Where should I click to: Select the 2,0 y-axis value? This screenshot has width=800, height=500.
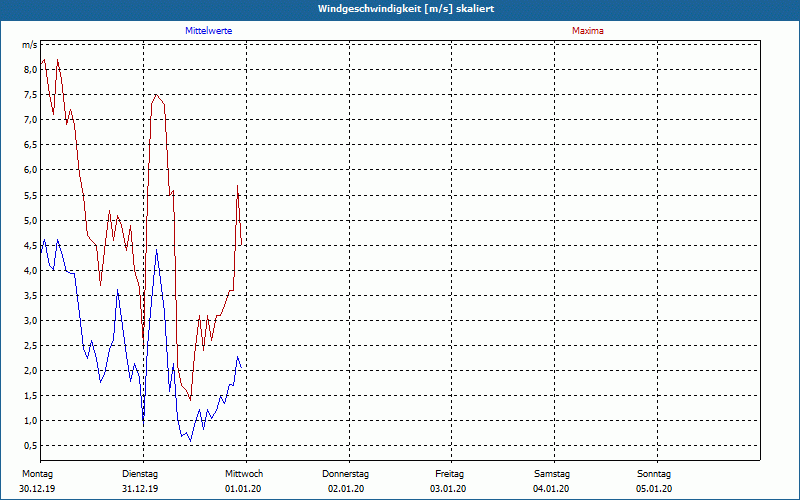pyautogui.click(x=31, y=371)
